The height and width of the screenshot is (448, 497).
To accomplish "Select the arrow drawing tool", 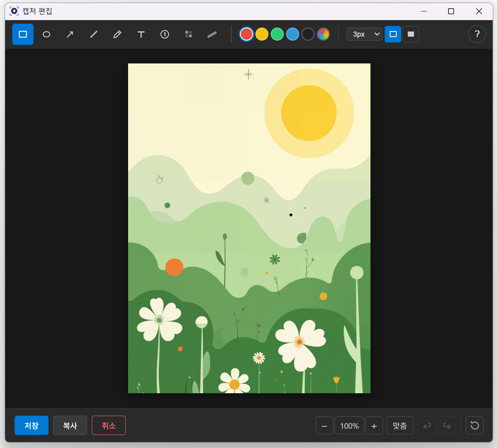I will tap(70, 34).
